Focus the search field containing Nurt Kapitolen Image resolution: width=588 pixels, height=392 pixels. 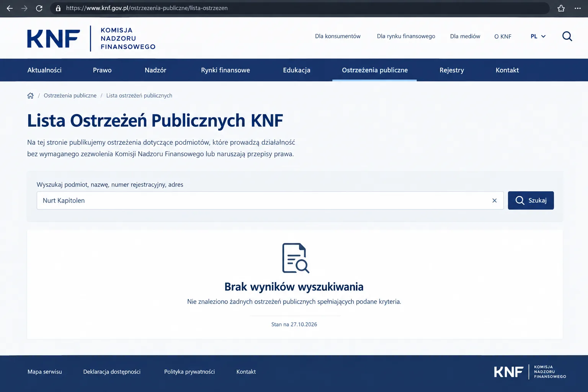pos(270,201)
